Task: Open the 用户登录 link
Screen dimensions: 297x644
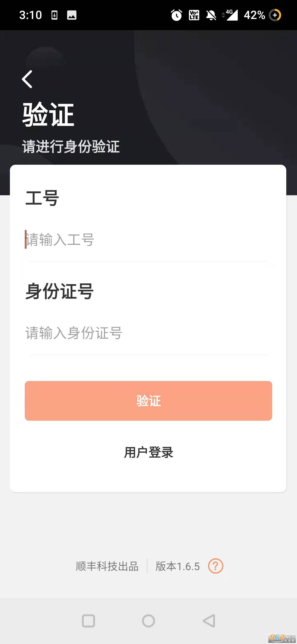Action: click(x=149, y=452)
